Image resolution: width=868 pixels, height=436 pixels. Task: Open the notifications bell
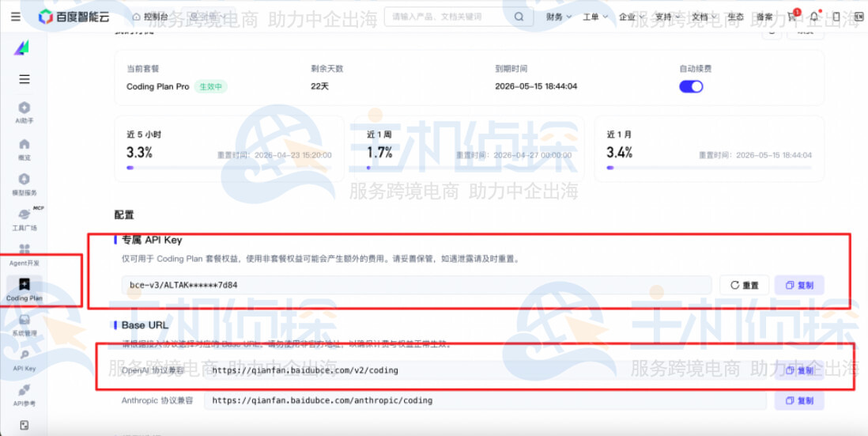tap(813, 17)
